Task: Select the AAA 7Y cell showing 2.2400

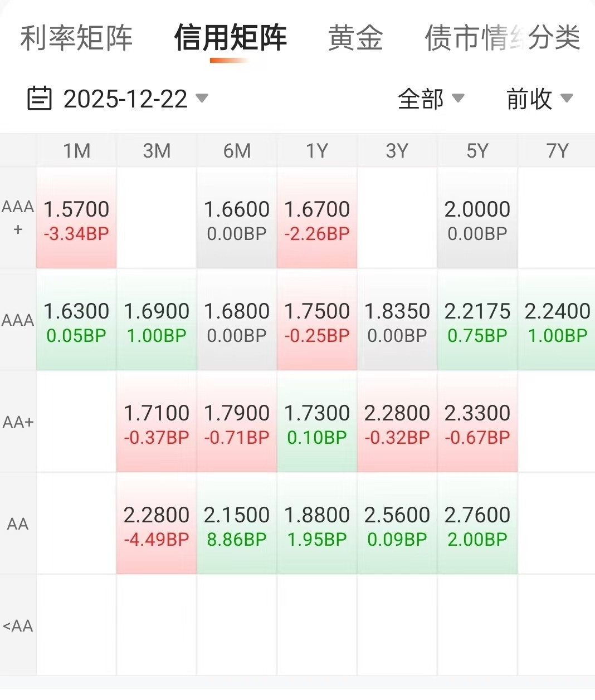Action: 557,321
